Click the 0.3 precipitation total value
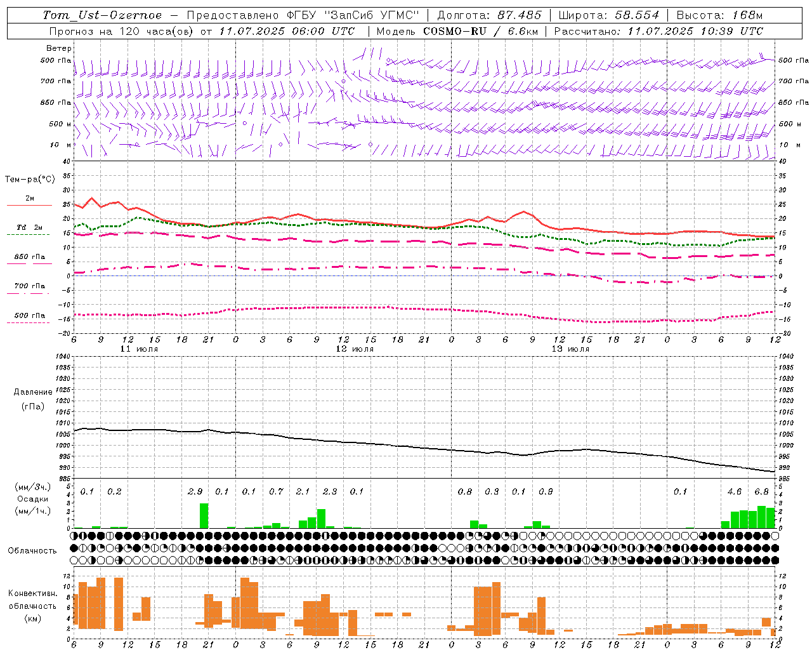This screenshot has height=650, width=812. point(492,491)
